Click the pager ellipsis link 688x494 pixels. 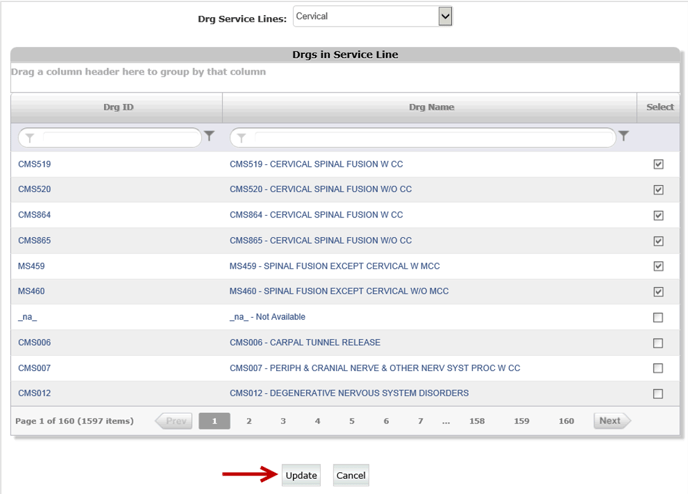click(x=446, y=422)
